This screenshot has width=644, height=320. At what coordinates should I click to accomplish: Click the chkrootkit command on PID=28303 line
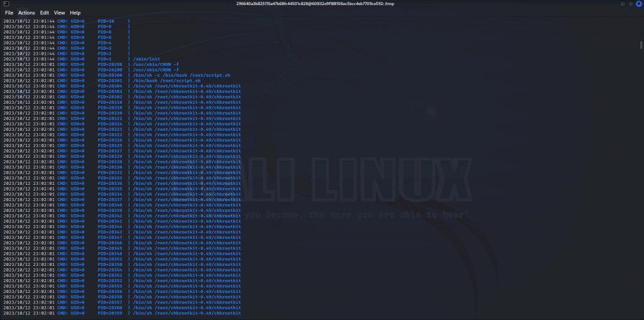(x=187, y=91)
